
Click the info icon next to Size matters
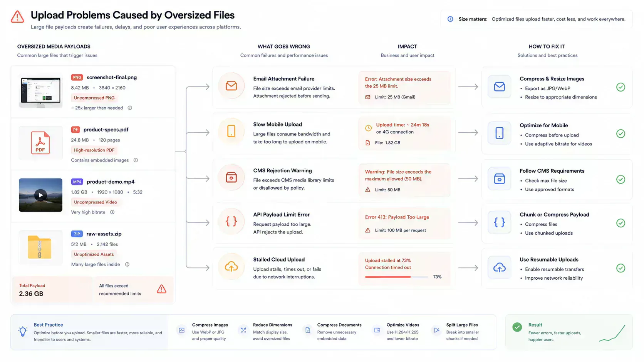click(450, 19)
